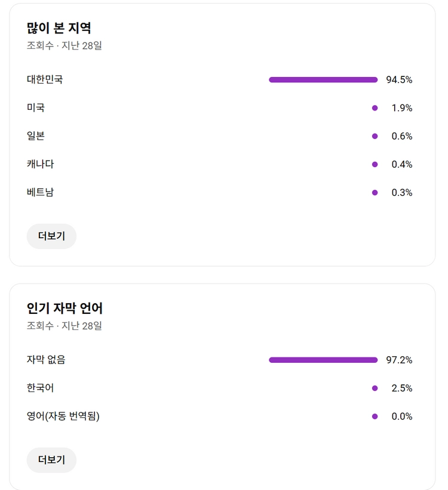Select the 일본 region label

[x=36, y=135]
